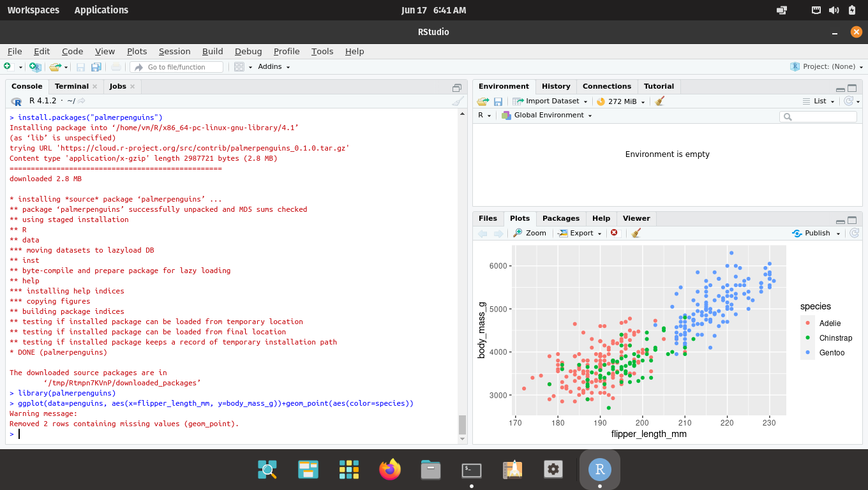Click the view working directory arrow icon
Screen dimensions: 868x490
pyautogui.click(x=82, y=101)
